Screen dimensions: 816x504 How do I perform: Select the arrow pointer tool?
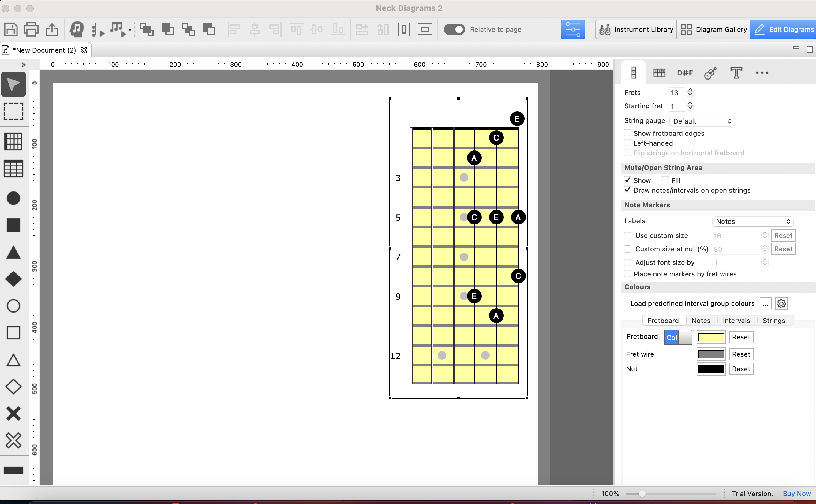point(13,84)
